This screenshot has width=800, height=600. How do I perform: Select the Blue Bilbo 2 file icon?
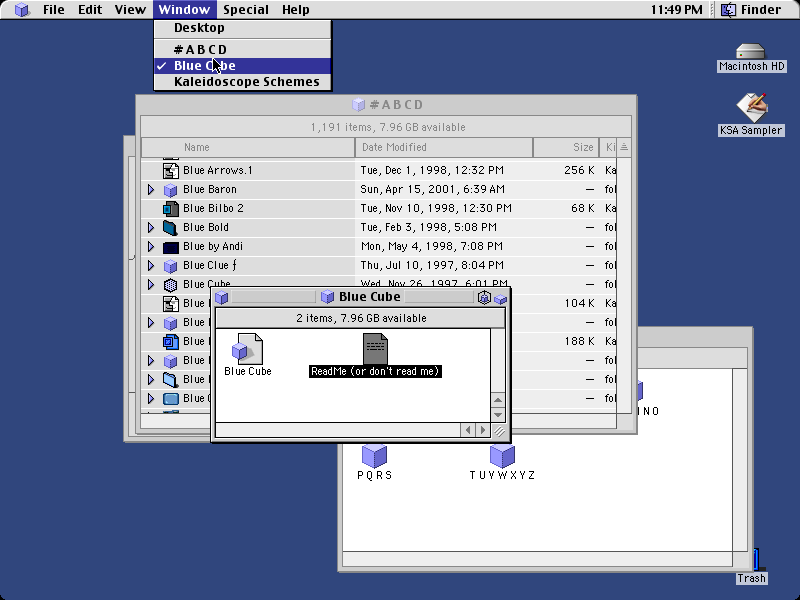170,209
